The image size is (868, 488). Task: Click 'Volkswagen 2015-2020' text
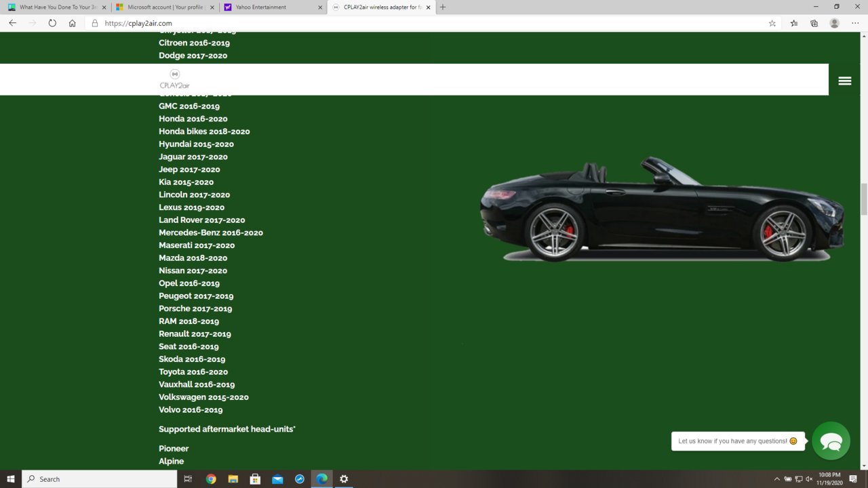(203, 397)
